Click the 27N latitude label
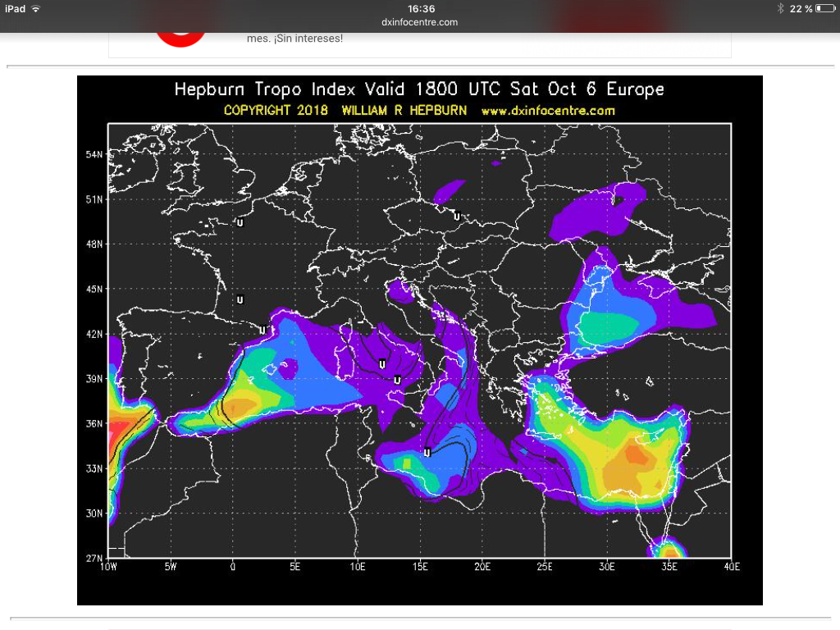 click(x=94, y=558)
